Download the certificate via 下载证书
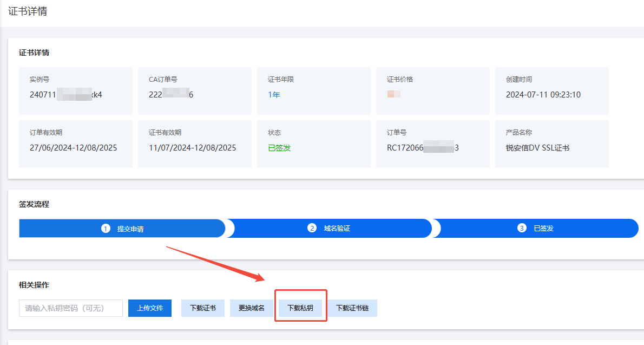The width and height of the screenshot is (644, 345). 203,308
